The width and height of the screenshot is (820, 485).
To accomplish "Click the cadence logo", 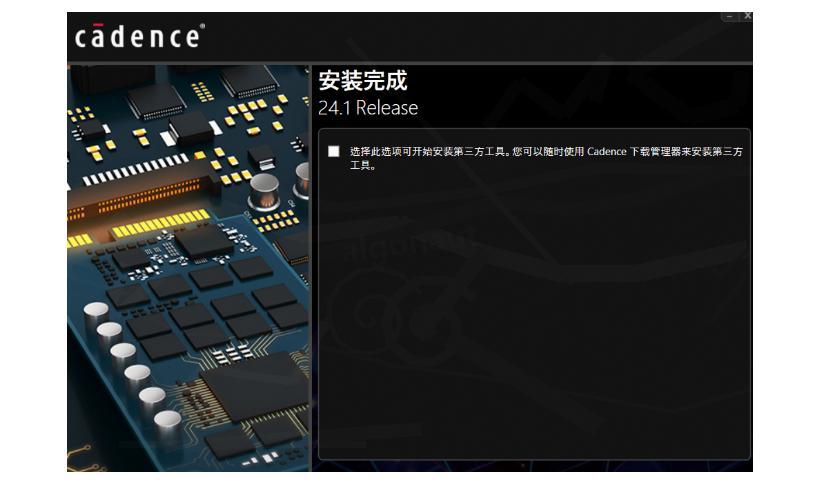I will 140,36.
